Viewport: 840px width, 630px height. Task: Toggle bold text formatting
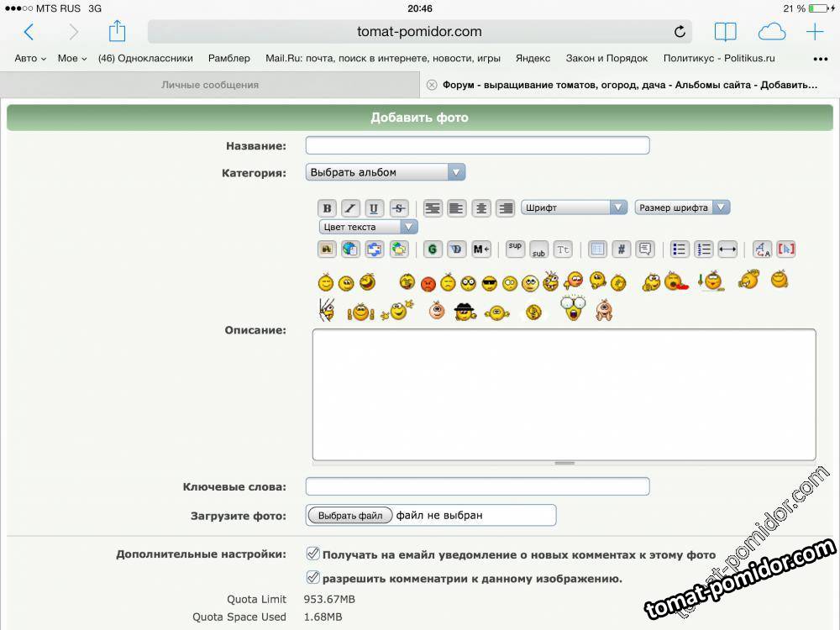click(x=327, y=208)
